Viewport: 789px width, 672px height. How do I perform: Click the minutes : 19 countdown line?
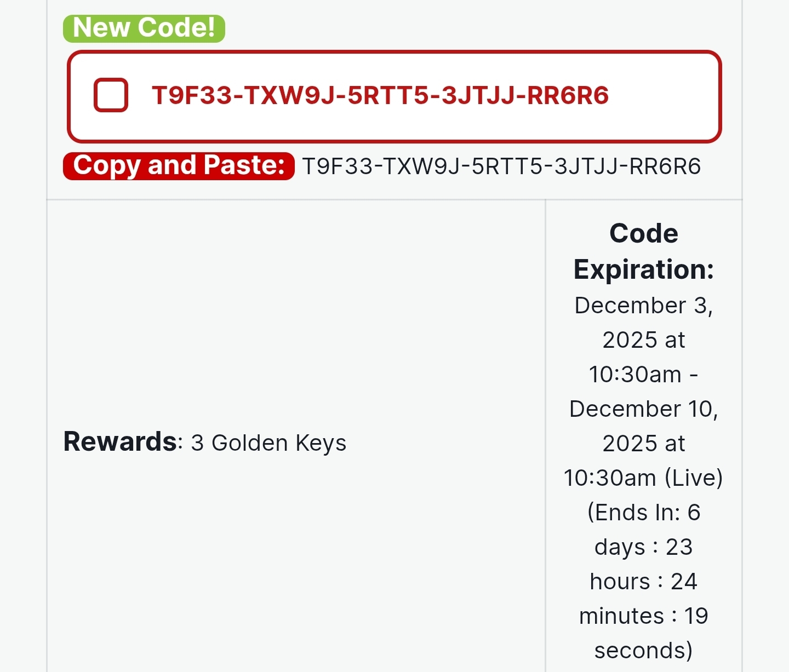(643, 616)
